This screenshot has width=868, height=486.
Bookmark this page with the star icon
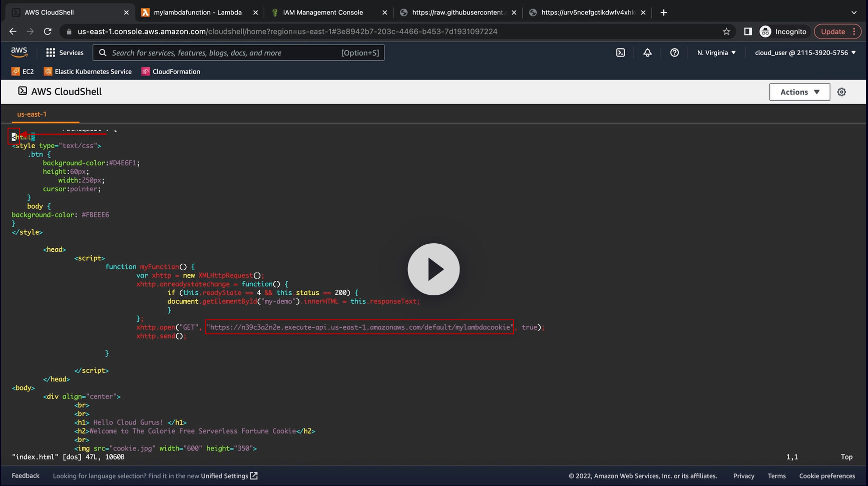tap(726, 32)
